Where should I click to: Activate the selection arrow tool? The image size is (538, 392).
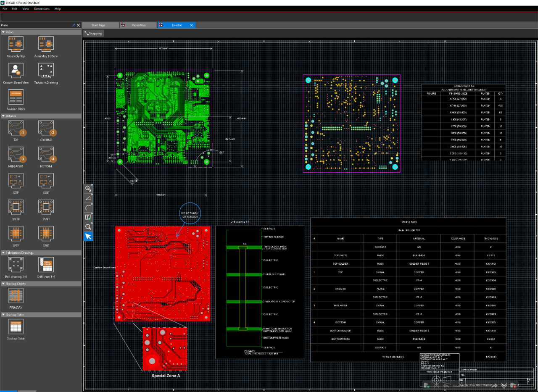[88, 237]
